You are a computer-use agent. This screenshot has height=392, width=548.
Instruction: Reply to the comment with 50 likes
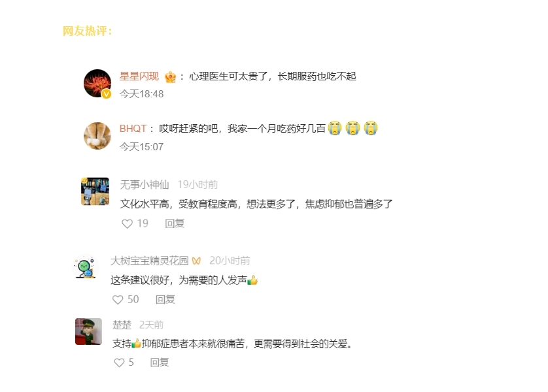pos(165,299)
